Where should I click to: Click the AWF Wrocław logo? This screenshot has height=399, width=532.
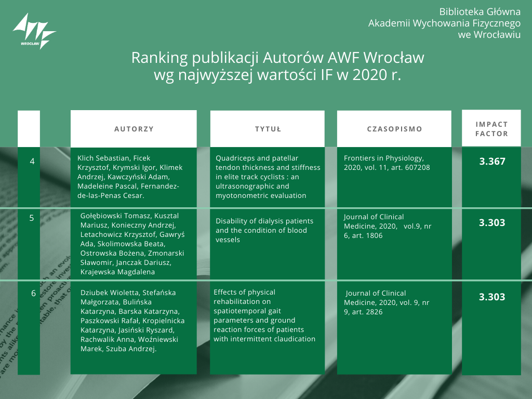[34, 31]
